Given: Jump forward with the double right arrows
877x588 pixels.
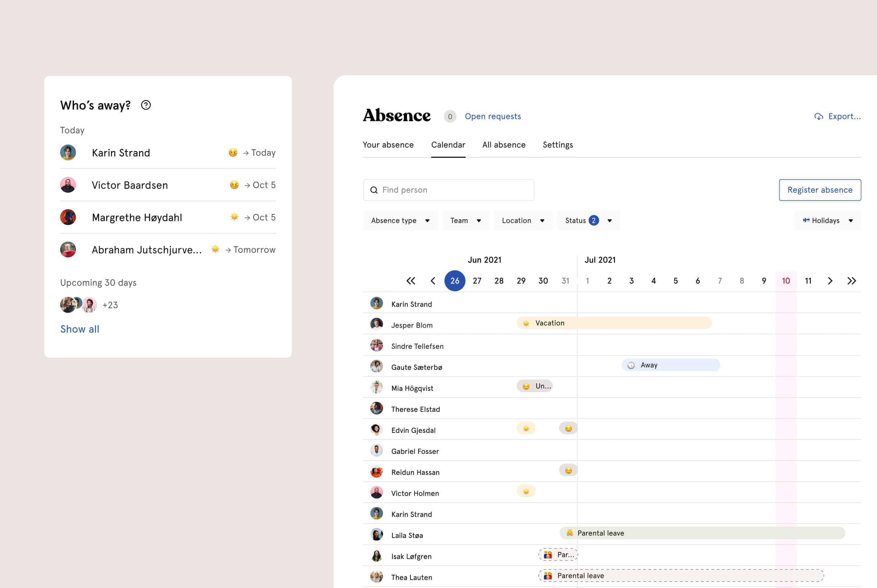Looking at the screenshot, I should pos(852,281).
